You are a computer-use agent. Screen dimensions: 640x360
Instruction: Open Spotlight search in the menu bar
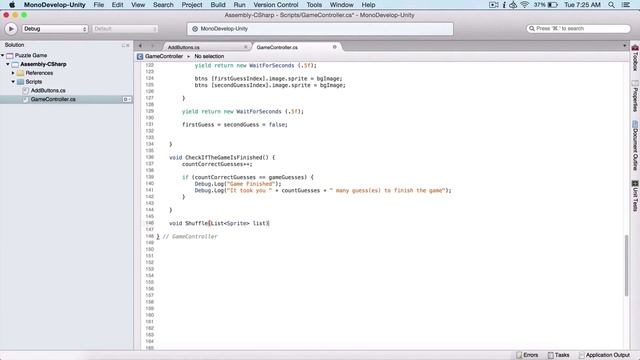(611, 5)
